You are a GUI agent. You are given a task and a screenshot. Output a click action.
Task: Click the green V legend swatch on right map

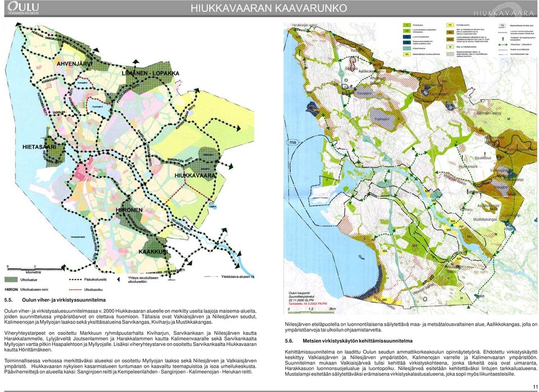tap(407, 25)
